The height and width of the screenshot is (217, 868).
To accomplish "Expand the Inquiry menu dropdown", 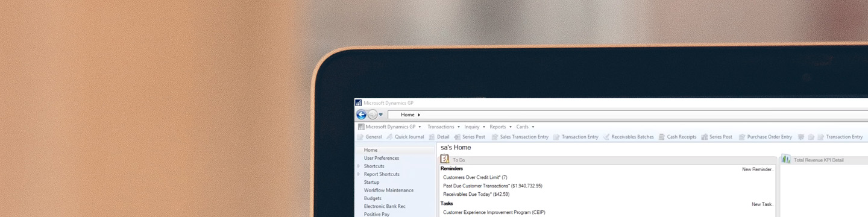I will [475, 127].
